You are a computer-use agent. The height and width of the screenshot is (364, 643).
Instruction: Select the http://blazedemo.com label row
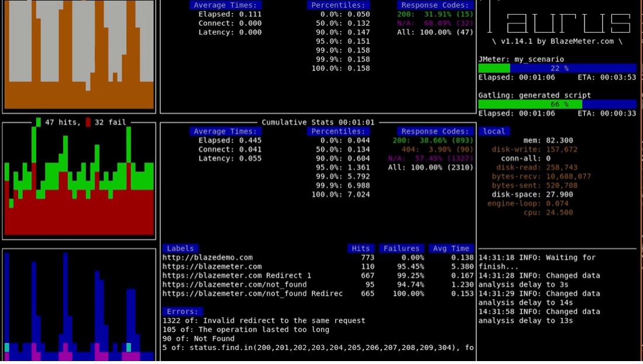318,258
